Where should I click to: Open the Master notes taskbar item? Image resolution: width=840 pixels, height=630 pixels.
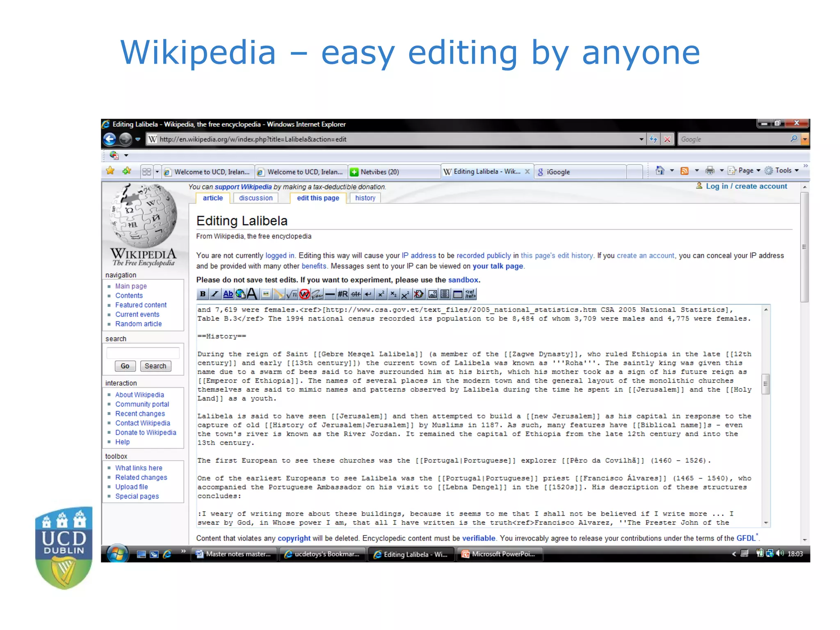click(234, 554)
